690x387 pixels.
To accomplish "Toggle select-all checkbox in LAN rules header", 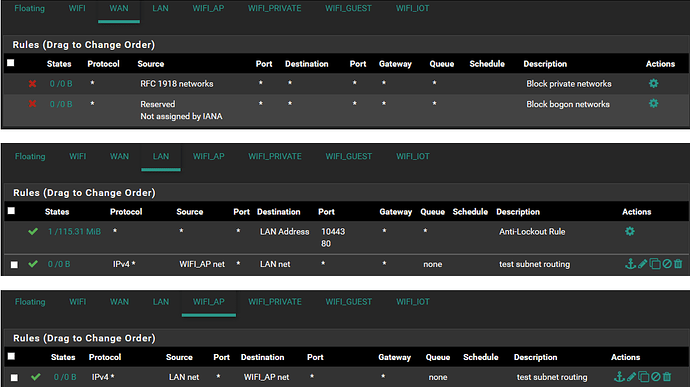I will point(11,211).
